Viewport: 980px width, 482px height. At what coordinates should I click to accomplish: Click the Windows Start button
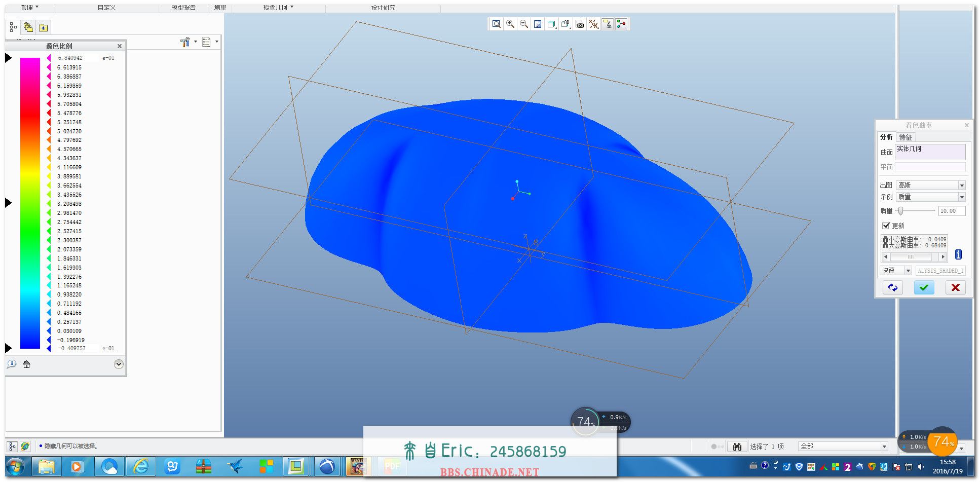coord(15,466)
